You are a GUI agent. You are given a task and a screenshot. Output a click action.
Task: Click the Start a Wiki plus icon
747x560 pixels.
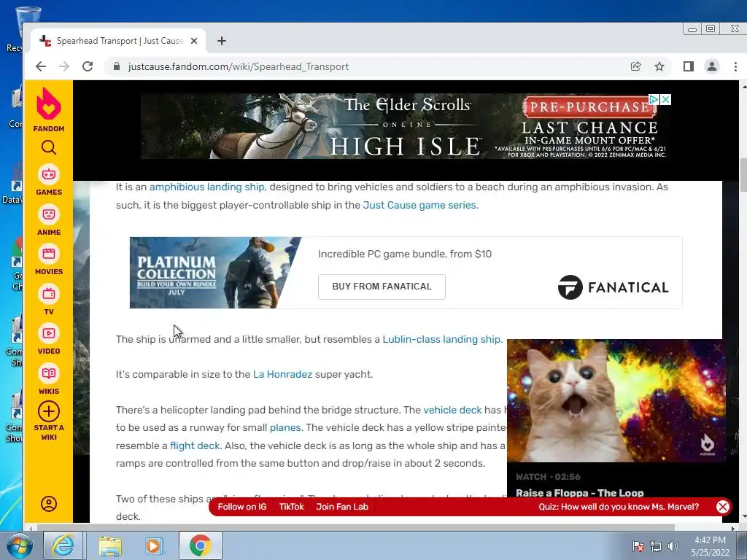tap(49, 411)
